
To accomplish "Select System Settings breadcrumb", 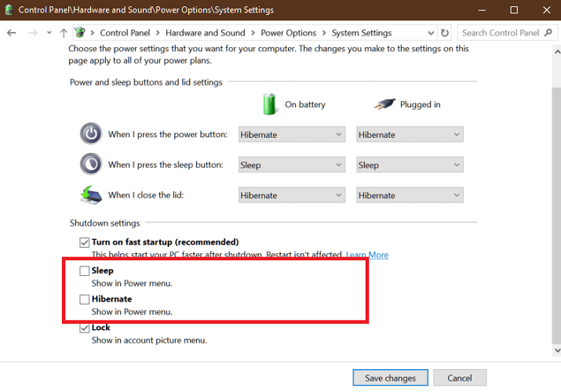I will pyautogui.click(x=362, y=33).
